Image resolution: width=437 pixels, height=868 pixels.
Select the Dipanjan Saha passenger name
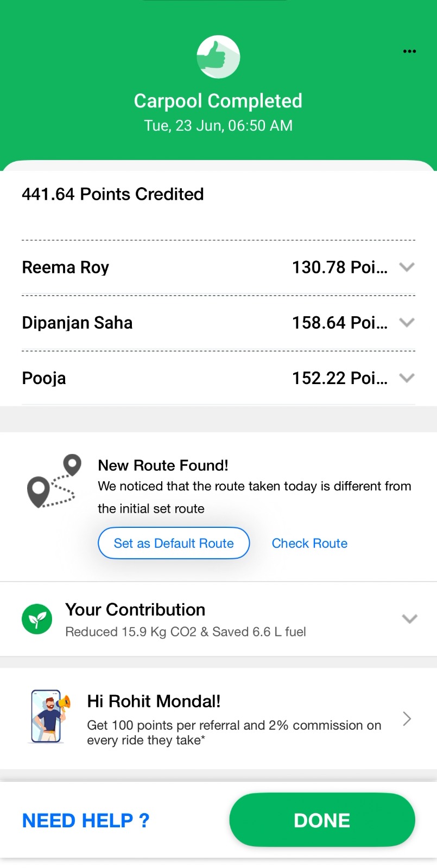coord(77,323)
